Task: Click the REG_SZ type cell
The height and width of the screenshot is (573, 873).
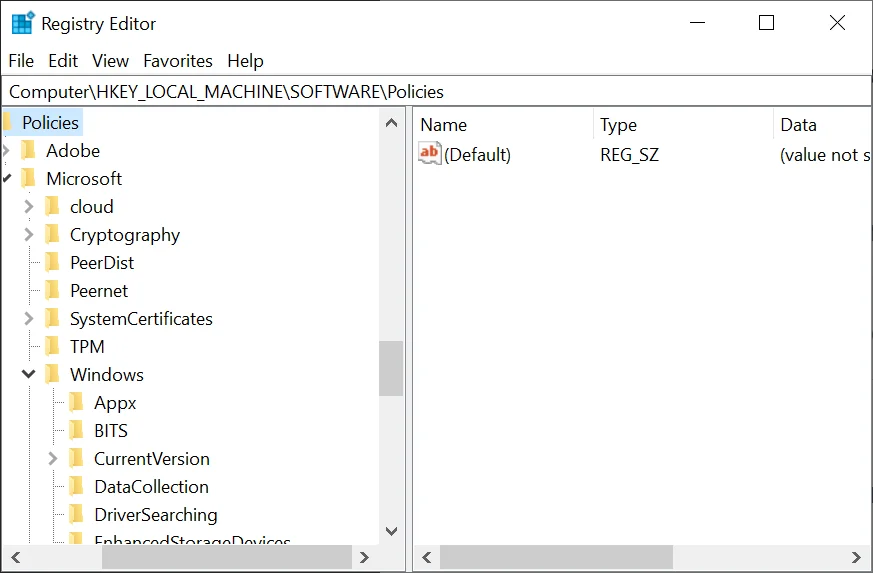Action: 630,154
